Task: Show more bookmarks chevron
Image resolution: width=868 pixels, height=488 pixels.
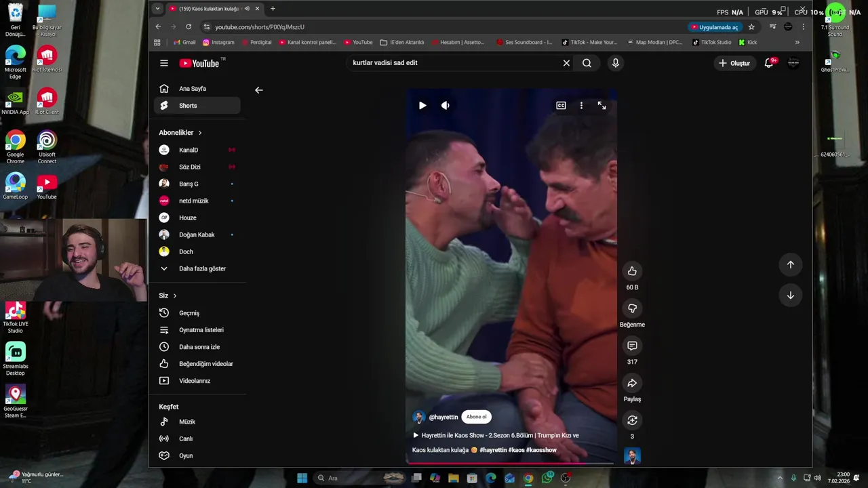Action: coord(797,42)
